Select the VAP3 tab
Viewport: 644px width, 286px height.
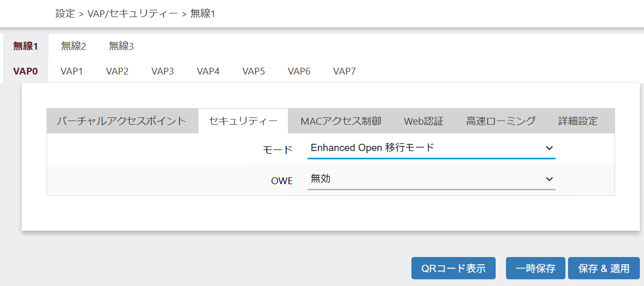click(163, 71)
